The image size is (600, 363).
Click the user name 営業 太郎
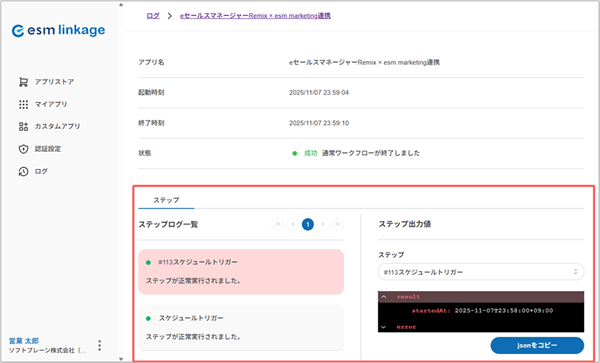coord(24,341)
